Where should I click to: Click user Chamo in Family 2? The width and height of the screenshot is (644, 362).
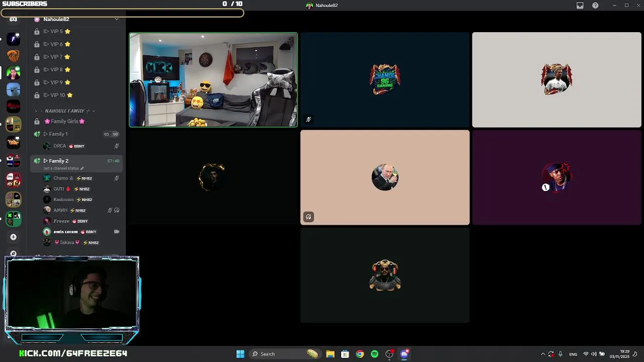pyautogui.click(x=75, y=178)
